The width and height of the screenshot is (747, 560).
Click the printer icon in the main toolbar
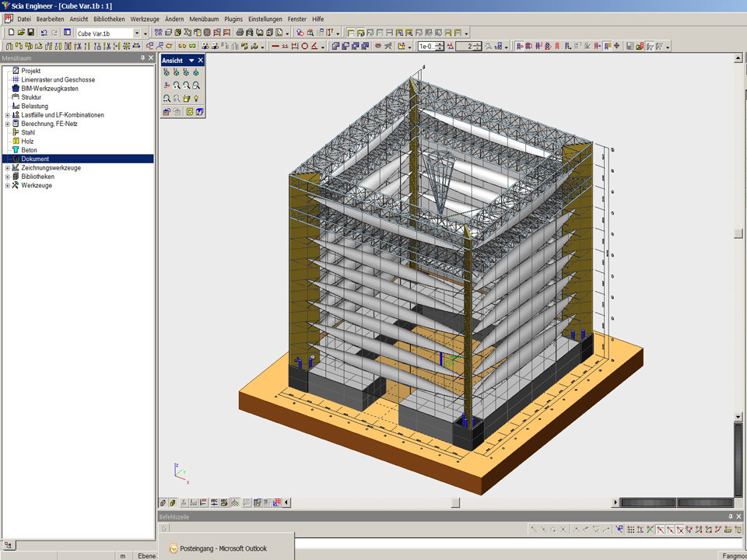point(240,33)
